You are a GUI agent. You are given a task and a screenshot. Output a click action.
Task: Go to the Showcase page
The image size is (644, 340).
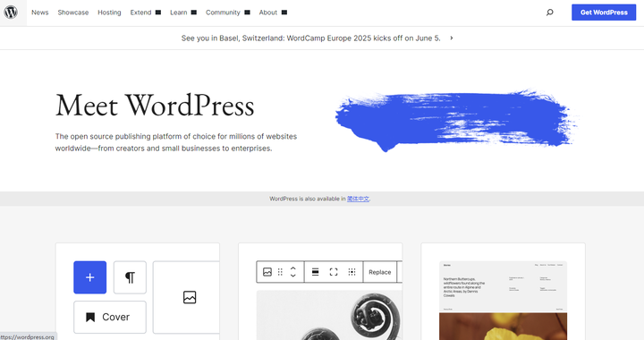click(73, 13)
